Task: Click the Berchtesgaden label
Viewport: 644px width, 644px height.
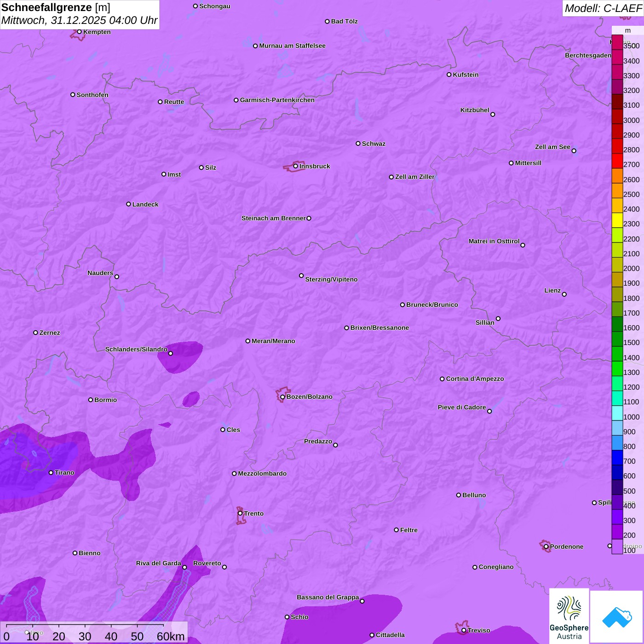Action: 588,55
